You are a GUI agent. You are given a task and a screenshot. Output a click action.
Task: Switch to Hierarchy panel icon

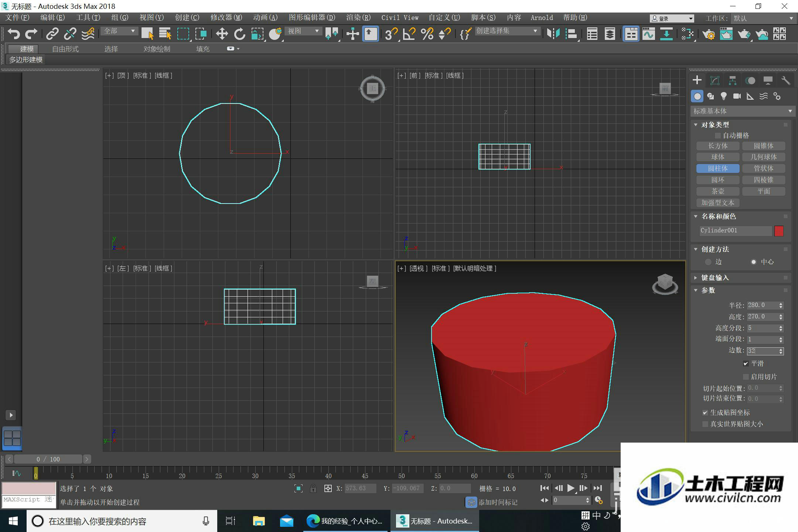733,81
